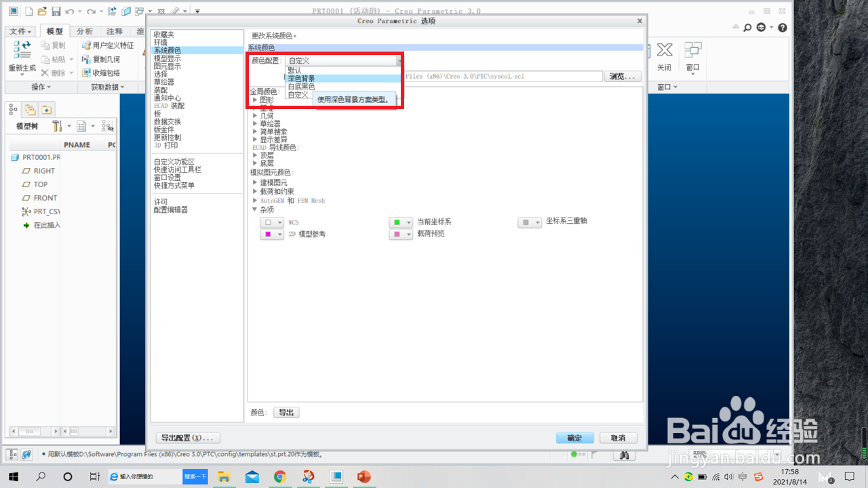Image resolution: width=868 pixels, height=488 pixels.
Task: Click the 导出 color button
Action: pos(286,413)
